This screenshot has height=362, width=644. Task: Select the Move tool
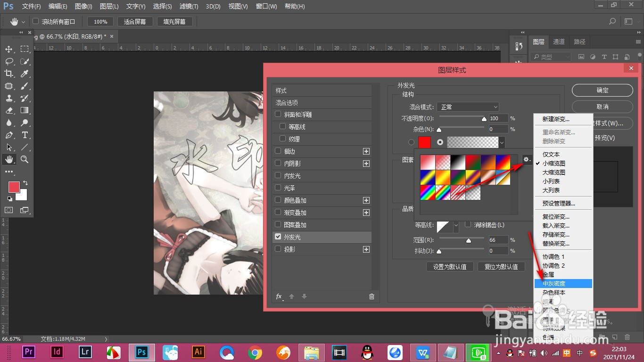pos(9,49)
